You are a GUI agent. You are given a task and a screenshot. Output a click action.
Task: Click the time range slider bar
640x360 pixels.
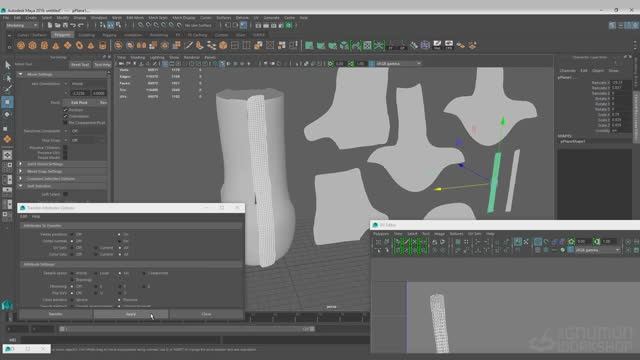[x=188, y=329]
